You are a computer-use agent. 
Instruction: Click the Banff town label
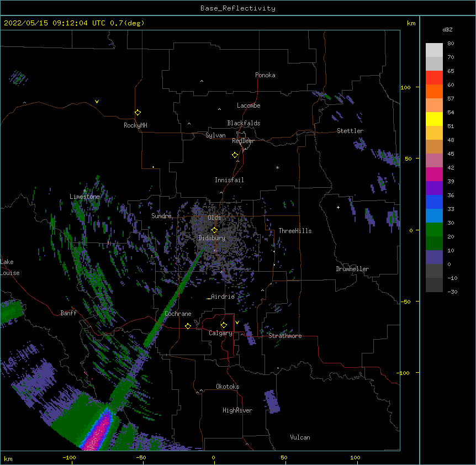click(x=68, y=313)
